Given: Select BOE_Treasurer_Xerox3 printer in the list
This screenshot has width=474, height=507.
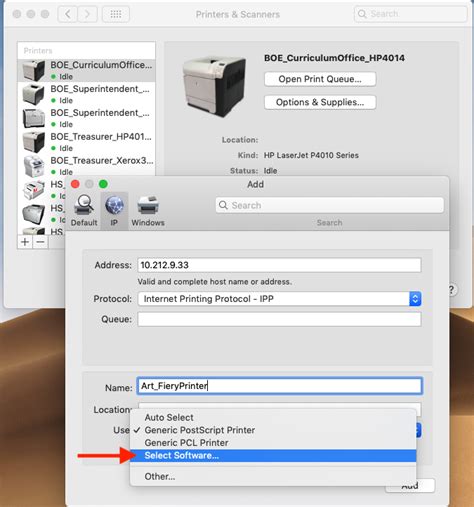Looking at the screenshot, I should [86, 166].
